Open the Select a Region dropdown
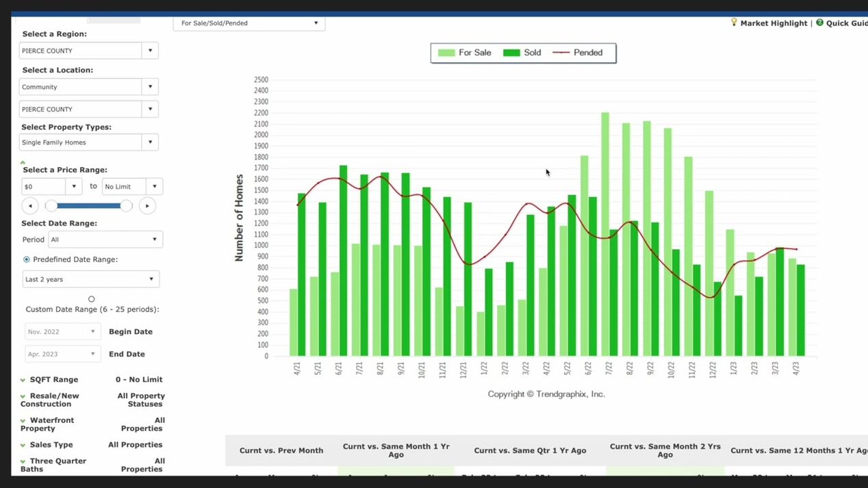Viewport: 868px width, 488px height. click(151, 51)
